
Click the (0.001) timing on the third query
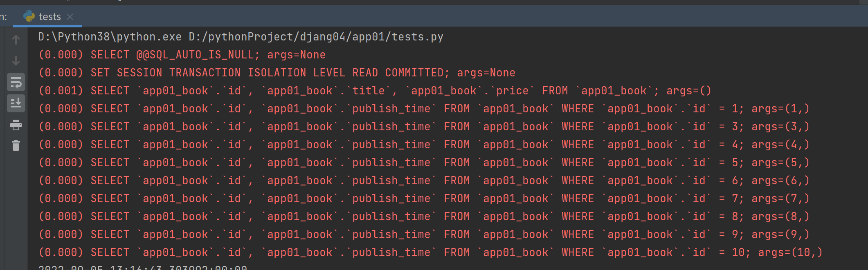[x=61, y=91]
